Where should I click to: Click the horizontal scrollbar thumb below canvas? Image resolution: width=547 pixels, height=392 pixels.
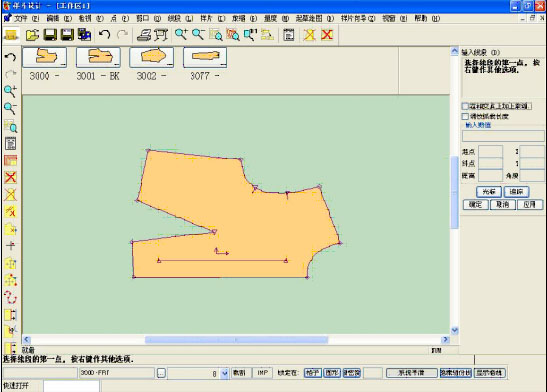pos(236,339)
